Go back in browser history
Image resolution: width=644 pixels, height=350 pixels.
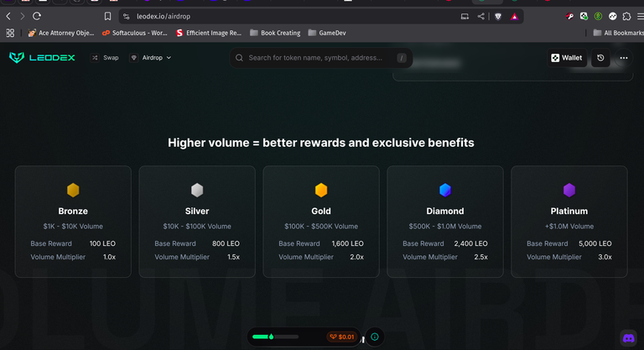coord(8,17)
